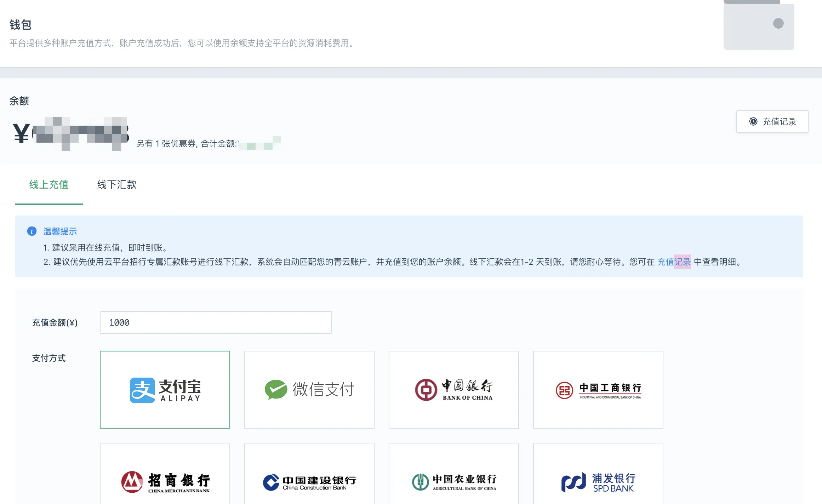This screenshot has width=822, height=504.
Task: Click the green WeChat Pay logo
Action: (x=276, y=389)
